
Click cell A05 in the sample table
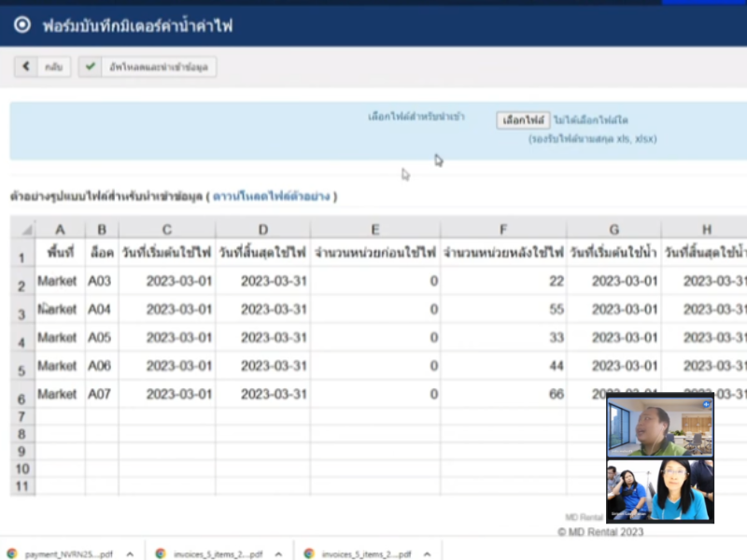(99, 338)
